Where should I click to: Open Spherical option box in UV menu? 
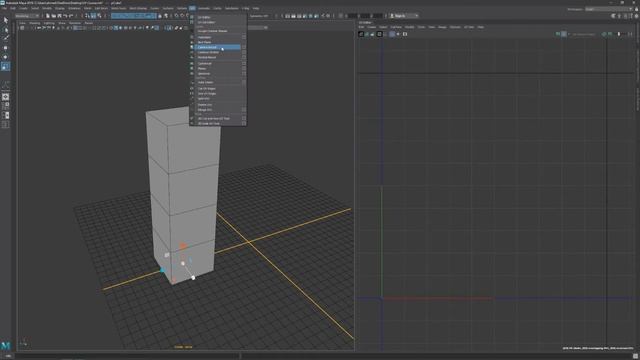pyautogui.click(x=244, y=73)
